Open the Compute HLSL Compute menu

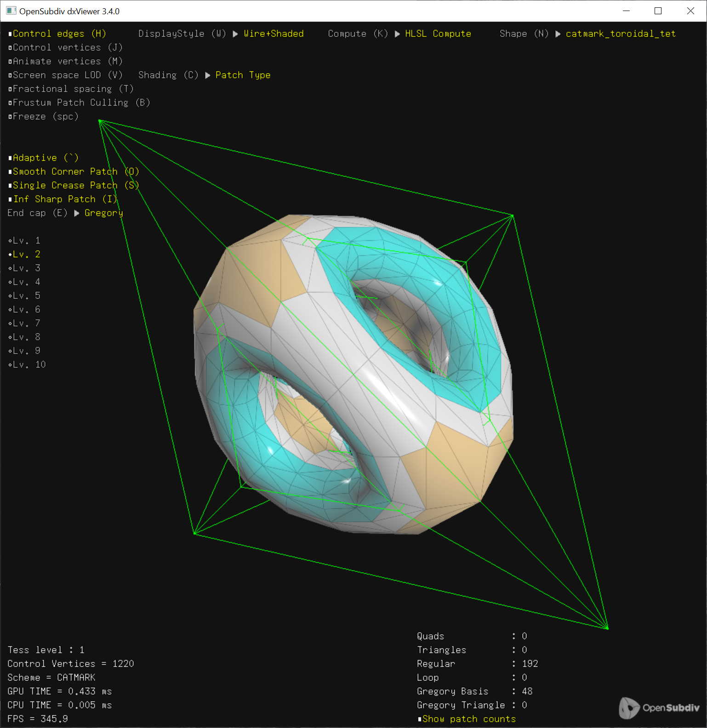pyautogui.click(x=438, y=34)
